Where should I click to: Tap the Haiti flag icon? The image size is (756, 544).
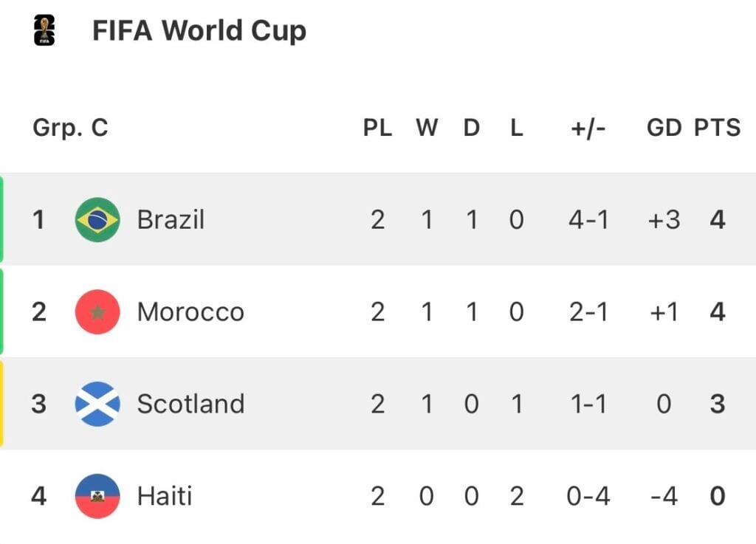[x=97, y=496]
